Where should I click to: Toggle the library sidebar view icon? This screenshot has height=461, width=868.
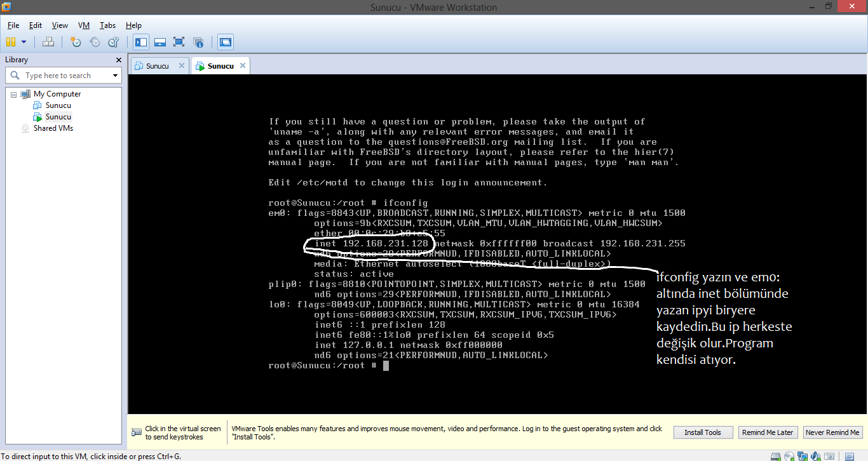click(x=141, y=42)
